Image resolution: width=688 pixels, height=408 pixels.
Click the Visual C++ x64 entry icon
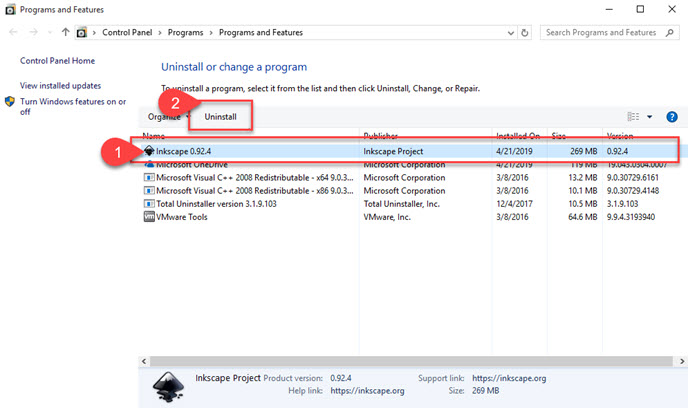click(x=149, y=178)
